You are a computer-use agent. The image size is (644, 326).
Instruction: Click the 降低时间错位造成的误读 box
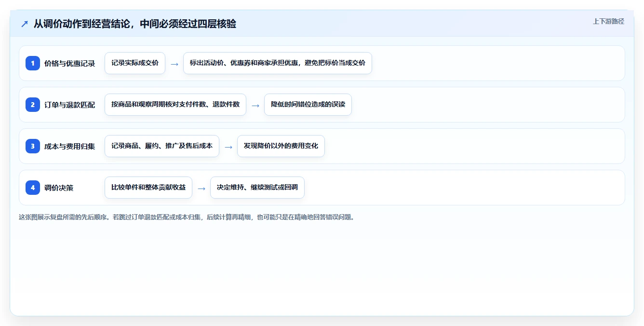[308, 105]
